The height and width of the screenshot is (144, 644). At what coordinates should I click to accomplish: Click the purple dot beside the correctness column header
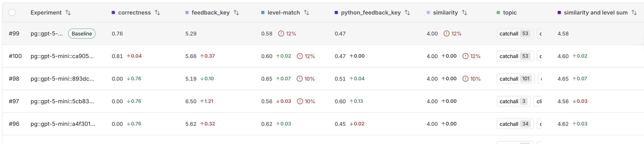[x=114, y=12]
